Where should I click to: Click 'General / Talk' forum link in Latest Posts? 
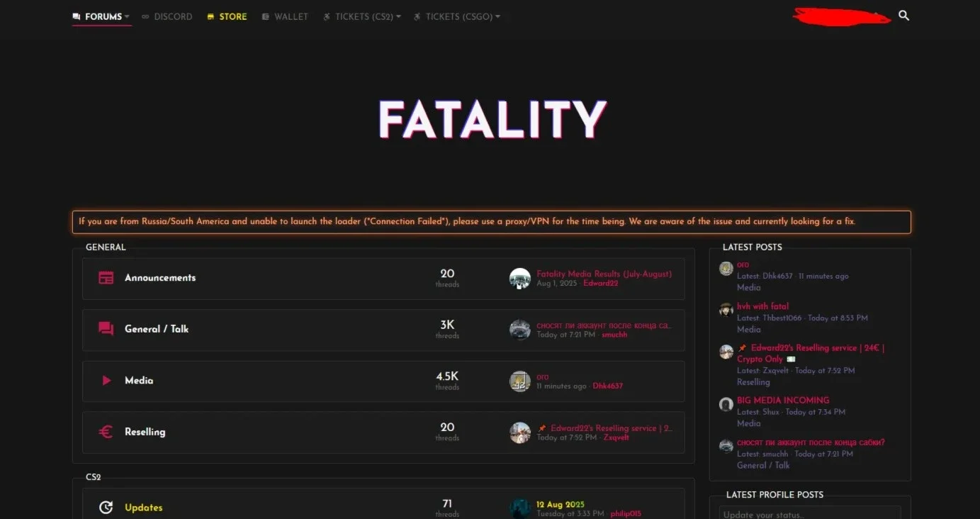(763, 465)
